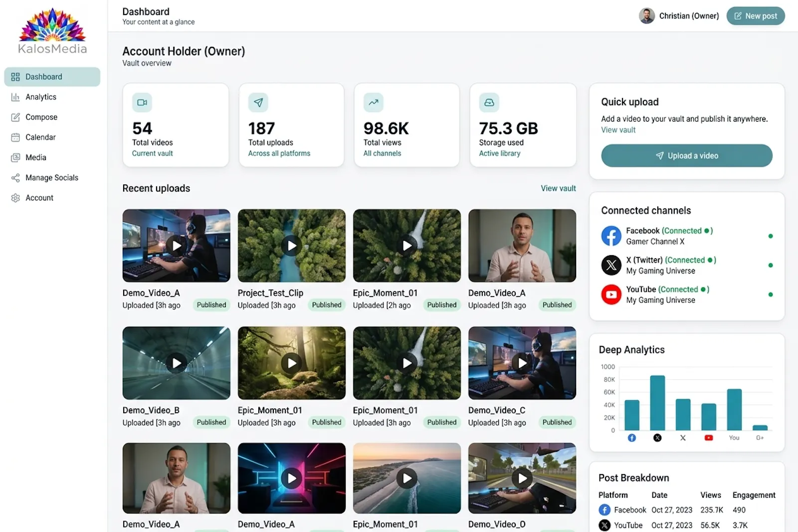Click All channels link under Total views
The height and width of the screenshot is (532, 798).
[382, 154]
